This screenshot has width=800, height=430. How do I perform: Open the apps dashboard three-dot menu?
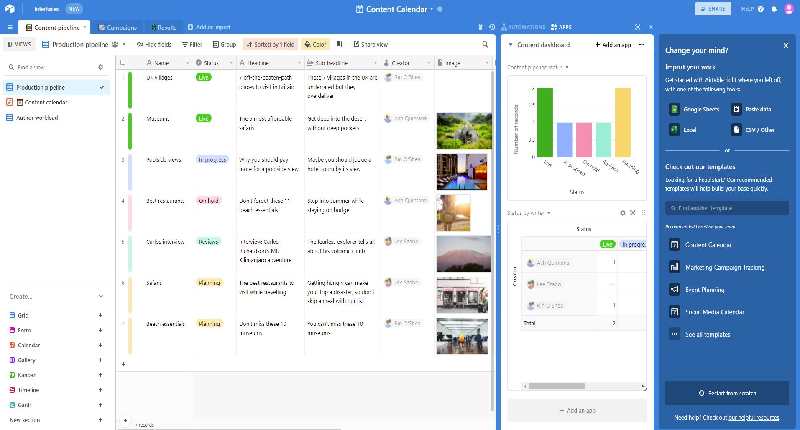641,44
